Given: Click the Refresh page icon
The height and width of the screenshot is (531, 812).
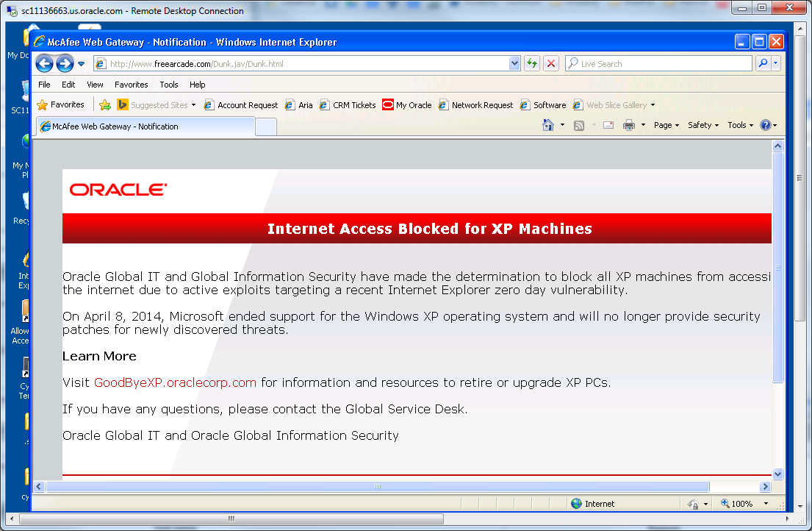Looking at the screenshot, I should pos(532,64).
